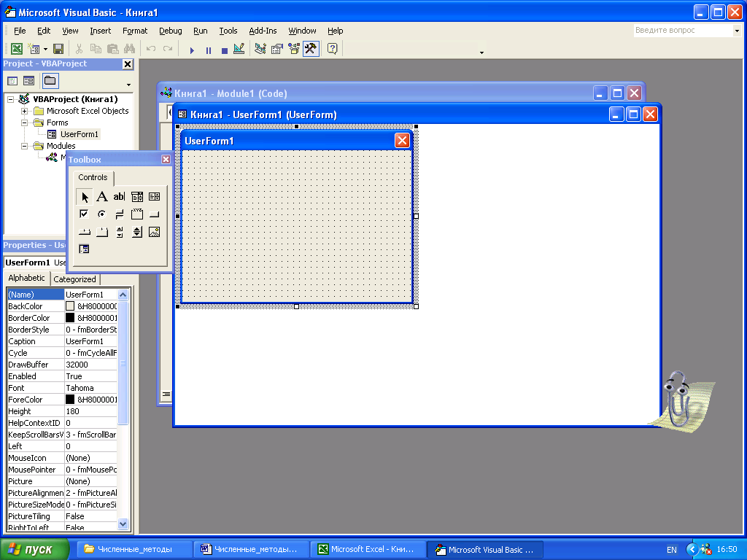Select the ScrollBar control in Toolbox
The height and width of the screenshot is (560, 747).
tap(119, 232)
